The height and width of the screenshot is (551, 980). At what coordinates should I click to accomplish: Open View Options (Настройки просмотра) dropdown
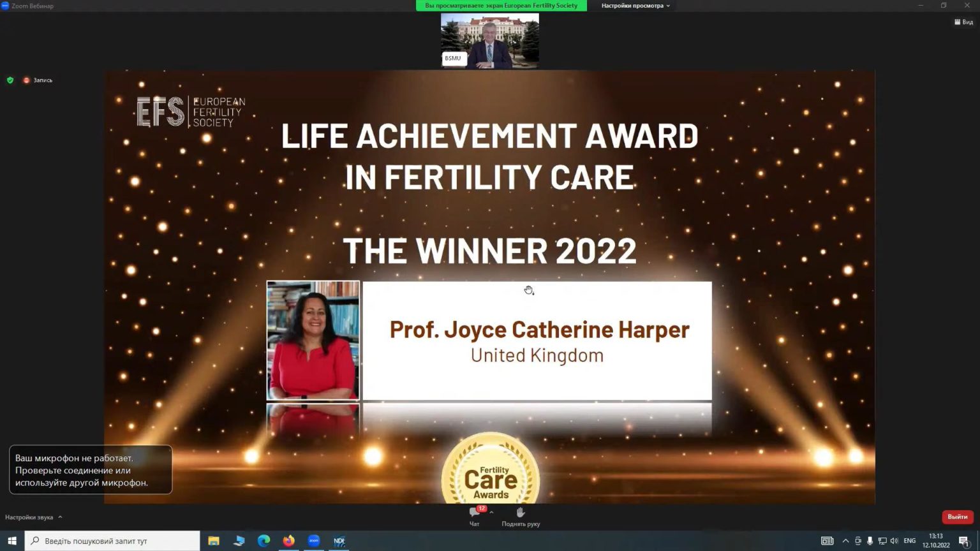click(x=635, y=6)
